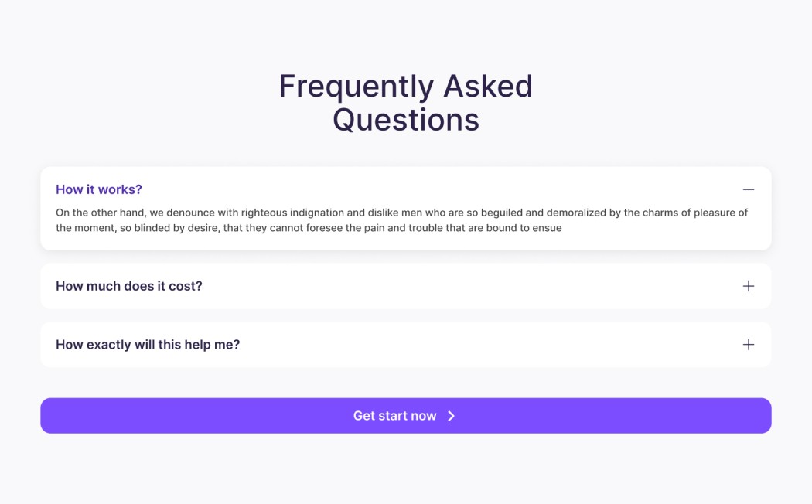Expand 'How exactly will this help me?' plus icon
The image size is (812, 504).
pos(748,344)
